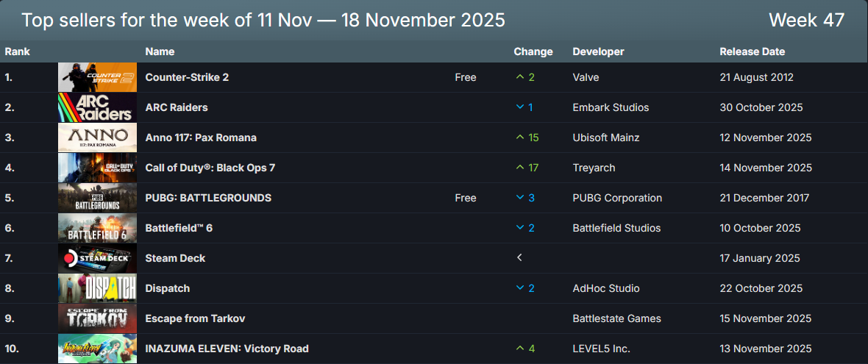Viewport: 868px width, 364px height.
Task: Sort by the Change column header
Action: click(x=533, y=51)
